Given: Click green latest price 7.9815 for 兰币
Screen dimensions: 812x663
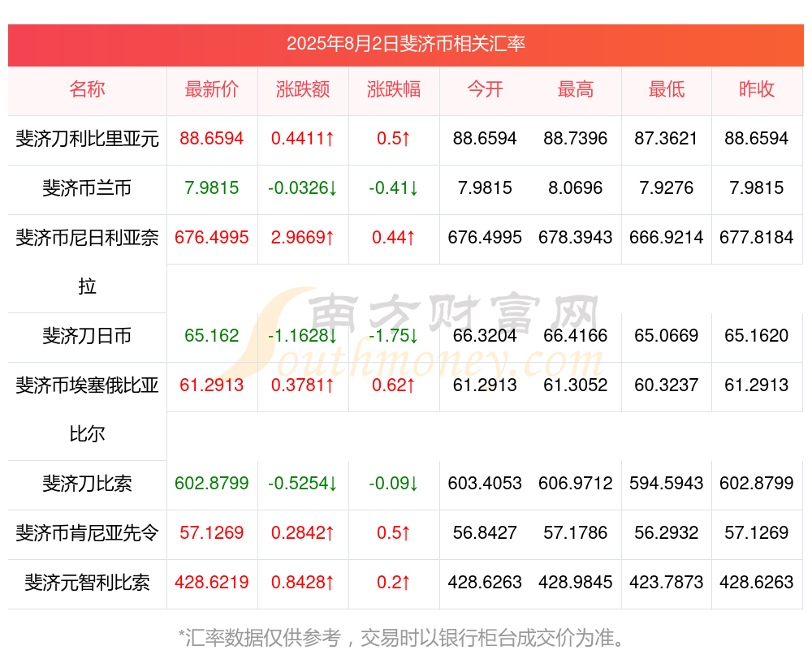Looking at the screenshot, I should [212, 187].
